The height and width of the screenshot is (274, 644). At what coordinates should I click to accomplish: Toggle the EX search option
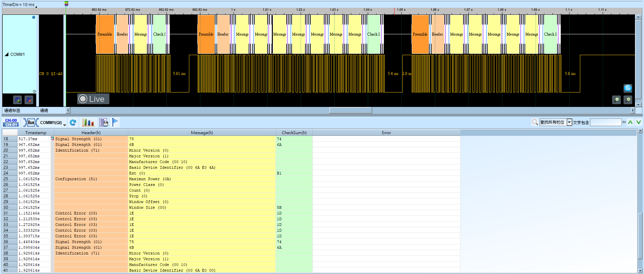point(624,122)
